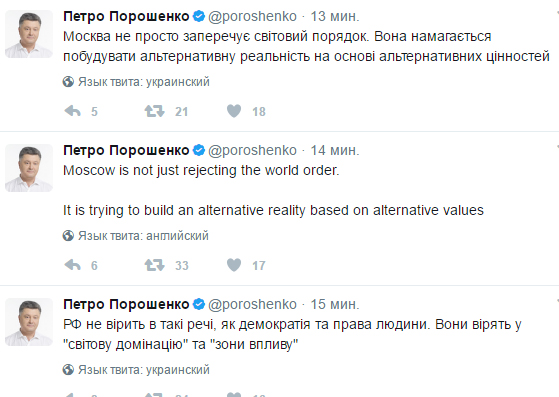
Task: Click verified badge in the 14 мин. tweet
Action: 199,150
